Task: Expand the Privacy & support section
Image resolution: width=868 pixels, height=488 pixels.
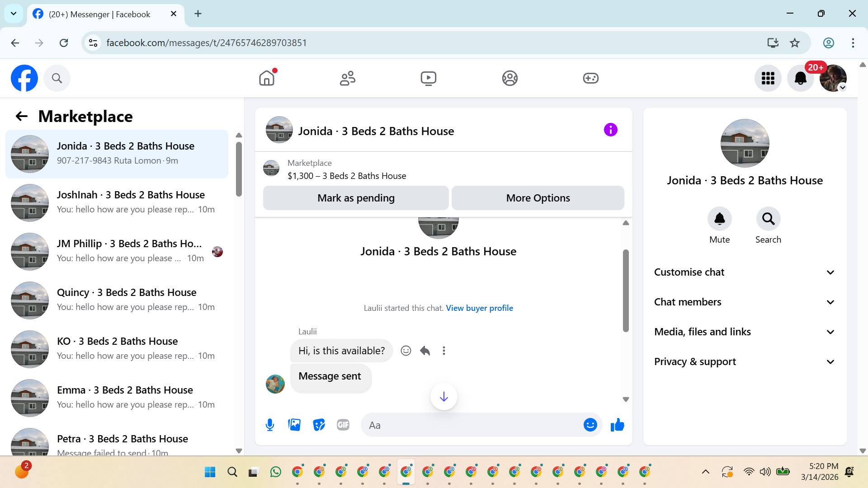Action: pyautogui.click(x=745, y=362)
